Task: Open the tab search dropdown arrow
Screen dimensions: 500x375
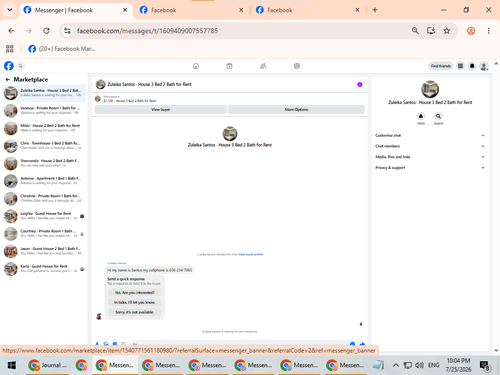Action: pos(10,10)
